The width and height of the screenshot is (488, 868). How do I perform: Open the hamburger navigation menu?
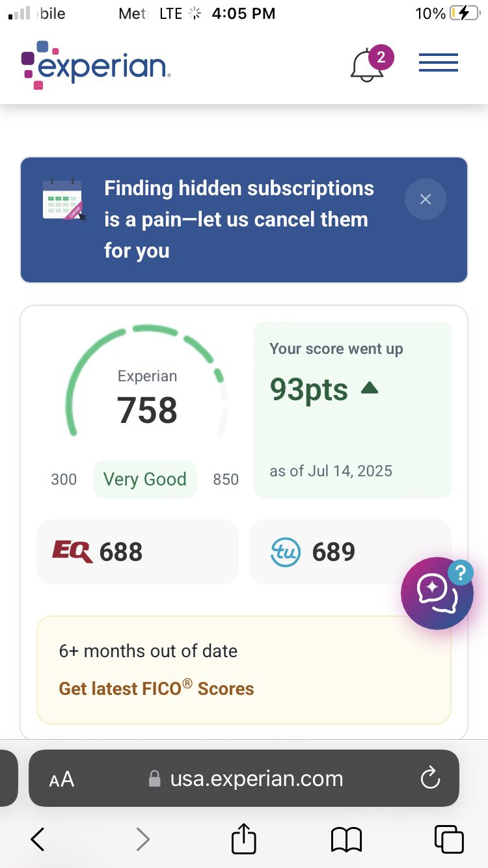coord(439,64)
